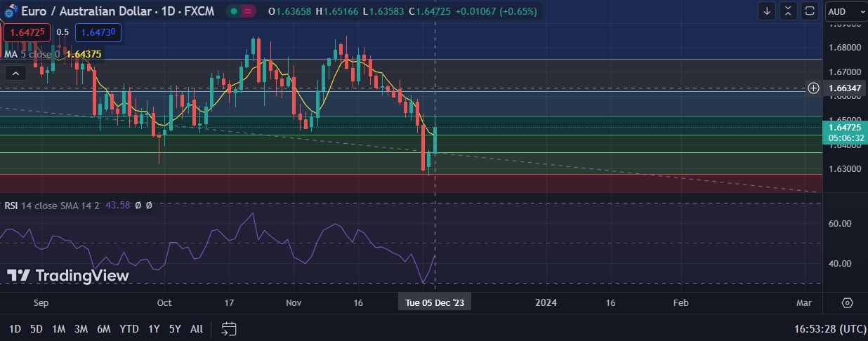
Task: Click the 0.5 spread value
Action: coord(63,32)
